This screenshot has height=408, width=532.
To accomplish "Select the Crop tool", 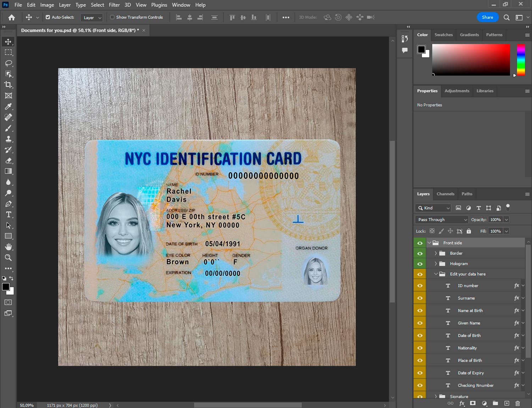I will (9, 85).
